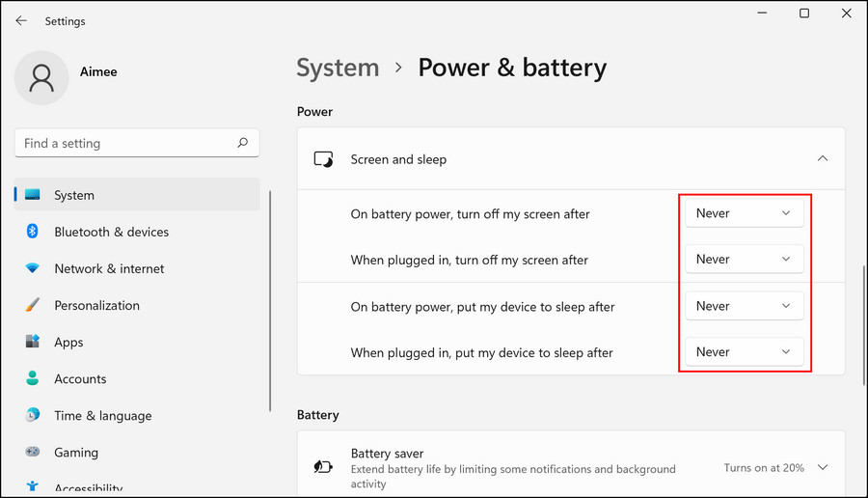Open plugged-in screen-off time dropdown

pyautogui.click(x=744, y=260)
